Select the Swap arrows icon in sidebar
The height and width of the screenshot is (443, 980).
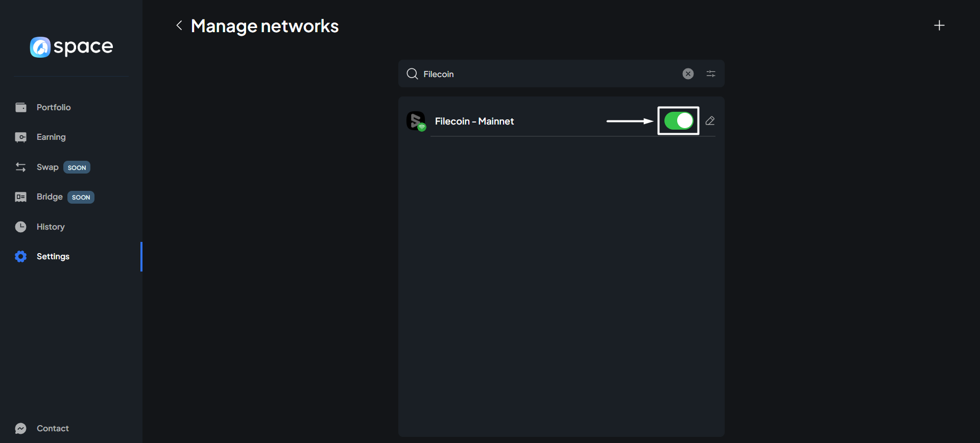[21, 167]
